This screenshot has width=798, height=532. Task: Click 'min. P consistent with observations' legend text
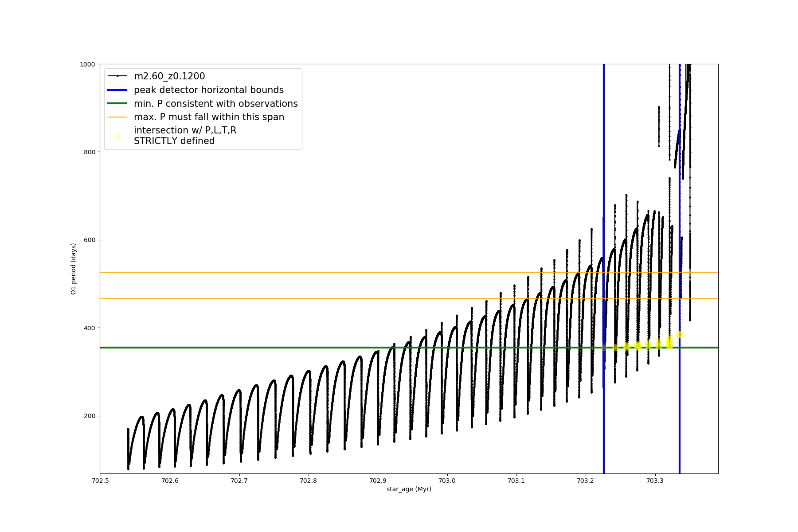(216, 104)
